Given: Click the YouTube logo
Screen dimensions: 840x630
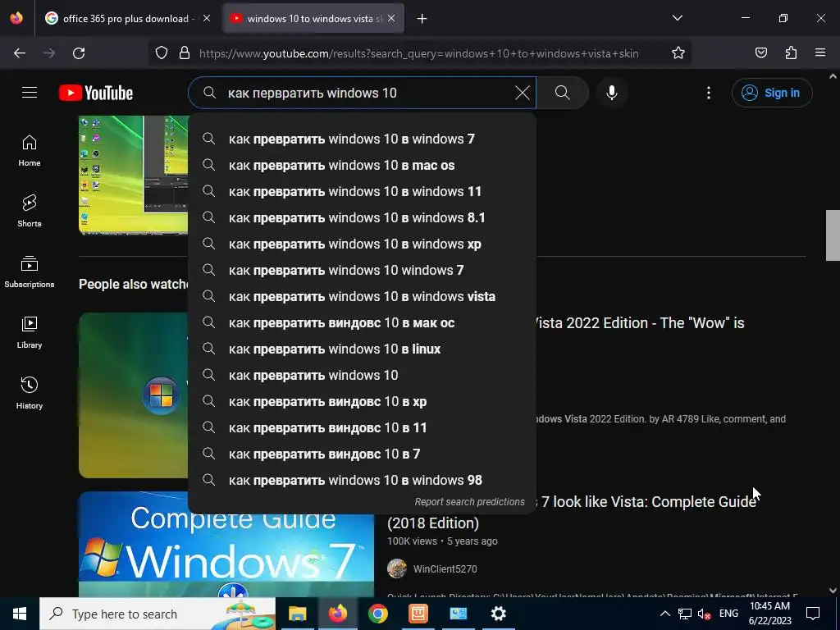Looking at the screenshot, I should point(96,93).
